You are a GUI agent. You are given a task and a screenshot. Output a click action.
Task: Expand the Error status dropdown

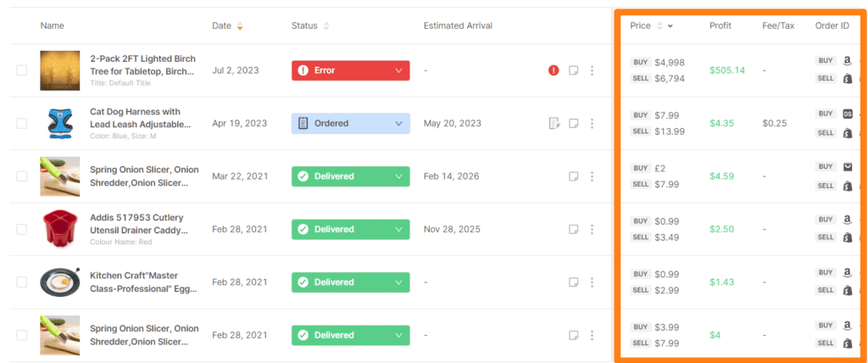click(x=398, y=70)
